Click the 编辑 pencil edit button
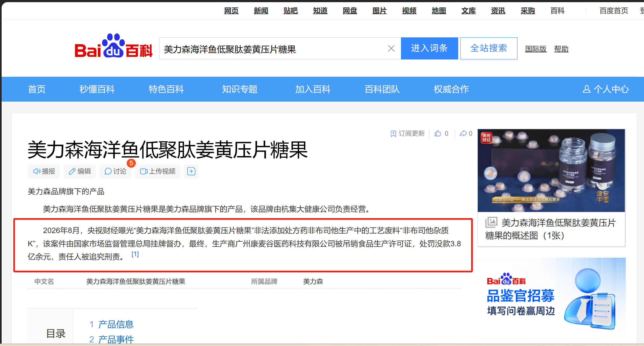 pos(80,171)
